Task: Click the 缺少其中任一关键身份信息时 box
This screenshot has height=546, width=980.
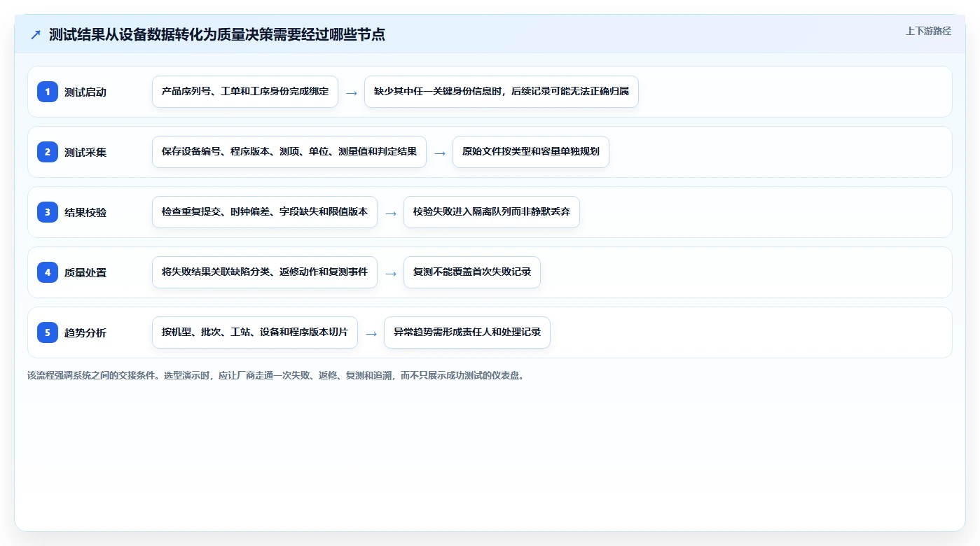Action: (502, 92)
